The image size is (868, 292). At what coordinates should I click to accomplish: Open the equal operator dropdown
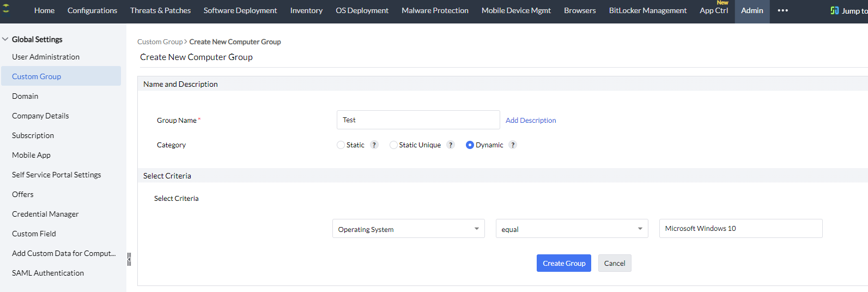click(x=572, y=229)
